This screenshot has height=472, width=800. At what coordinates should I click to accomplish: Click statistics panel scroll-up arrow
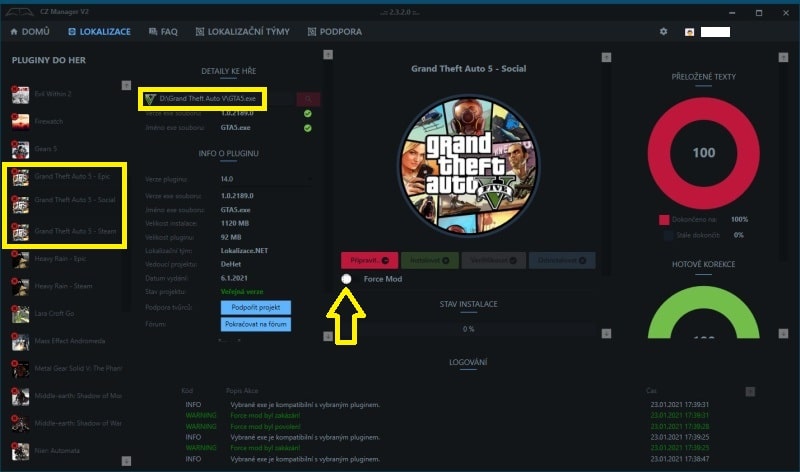[x=783, y=58]
